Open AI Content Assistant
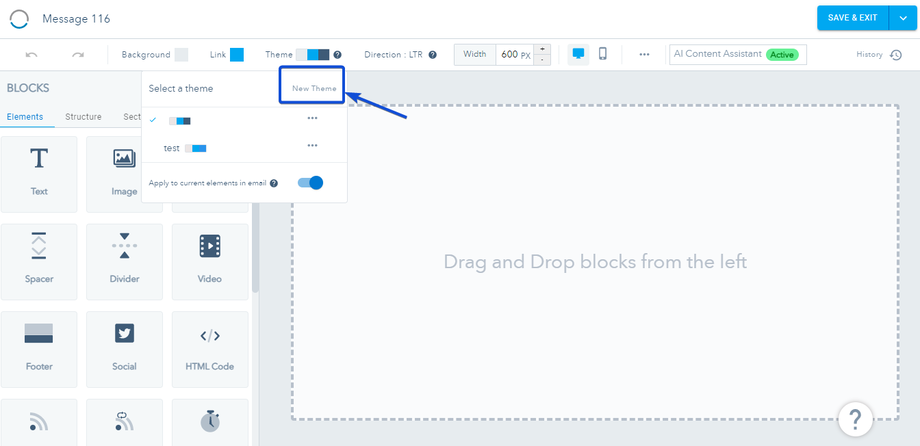 (738, 55)
